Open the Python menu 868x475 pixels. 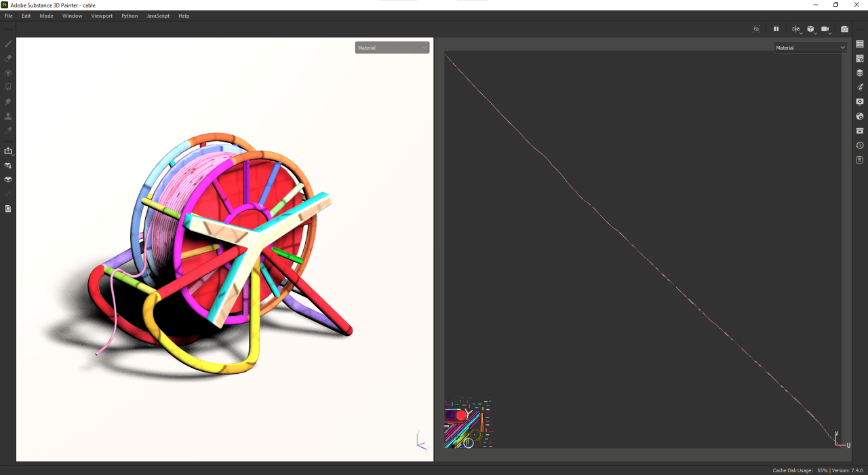pos(130,16)
